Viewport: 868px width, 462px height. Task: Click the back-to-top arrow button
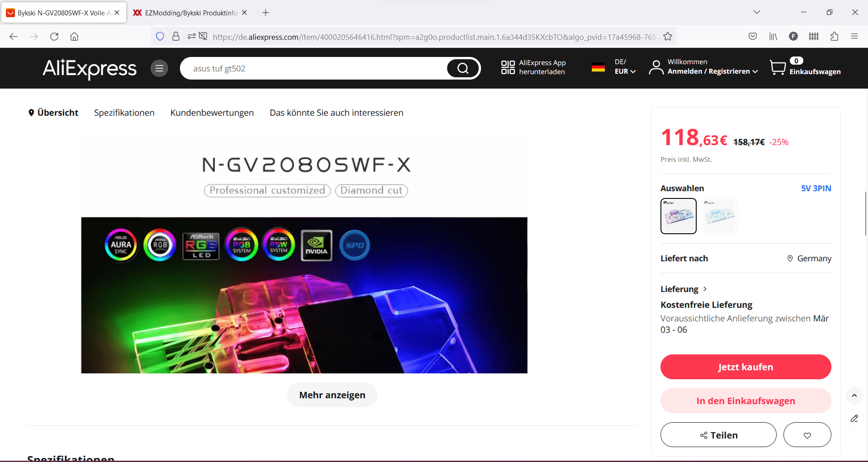point(854,396)
